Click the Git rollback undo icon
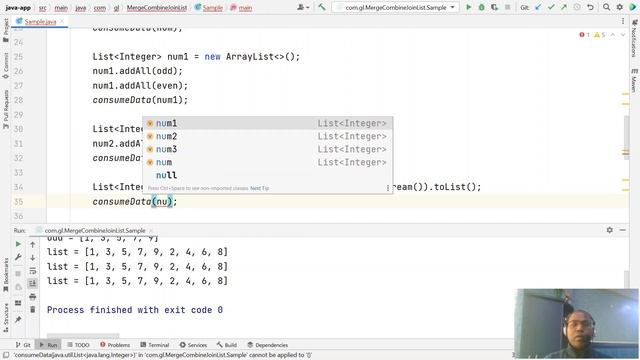The image size is (640, 360). point(590,7)
